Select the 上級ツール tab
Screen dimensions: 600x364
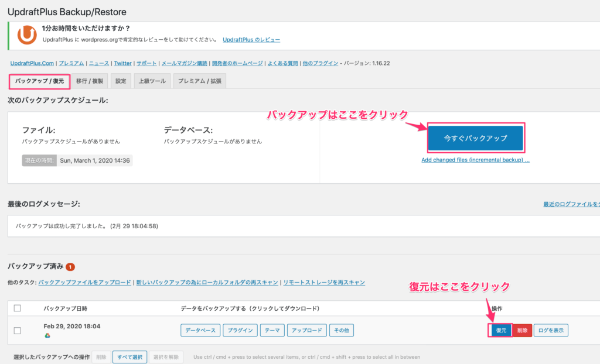(x=152, y=81)
